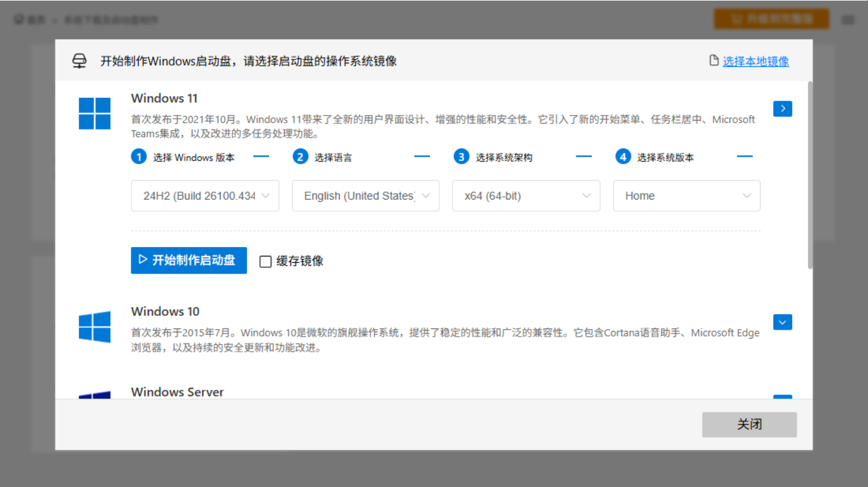Open the Windows version dropdown showing 24H2
The width and height of the screenshot is (868, 487).
[205, 196]
